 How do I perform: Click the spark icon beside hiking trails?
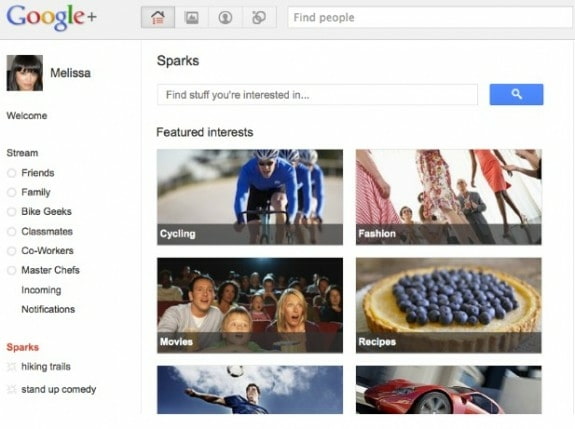(x=12, y=366)
